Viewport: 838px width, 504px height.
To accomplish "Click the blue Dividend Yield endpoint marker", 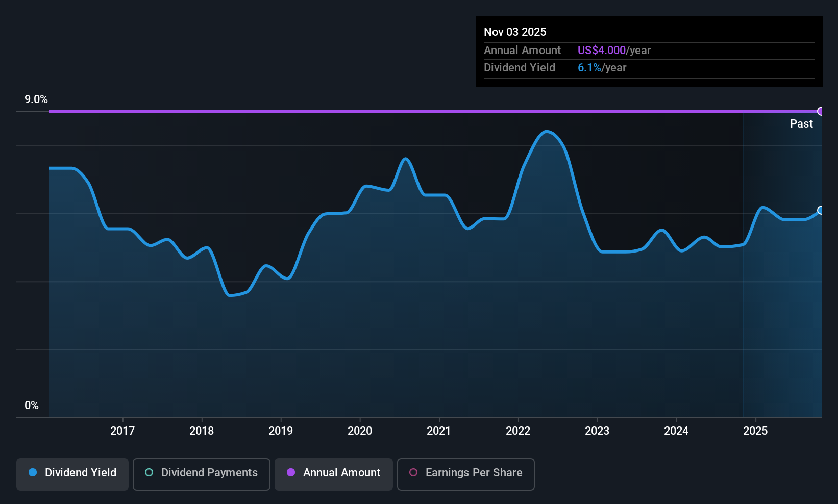I will [x=821, y=210].
